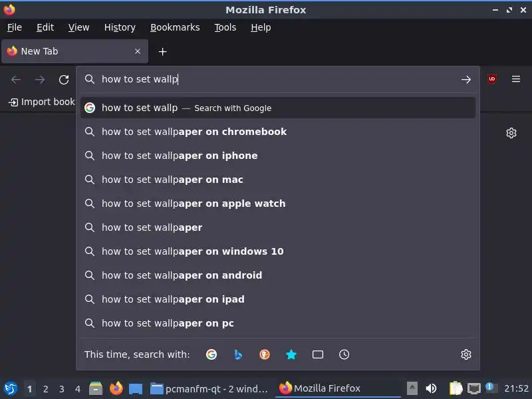The image size is (532, 399).
Task: Select suggestion 'wallpaper on iphone'
Action: pos(278,156)
